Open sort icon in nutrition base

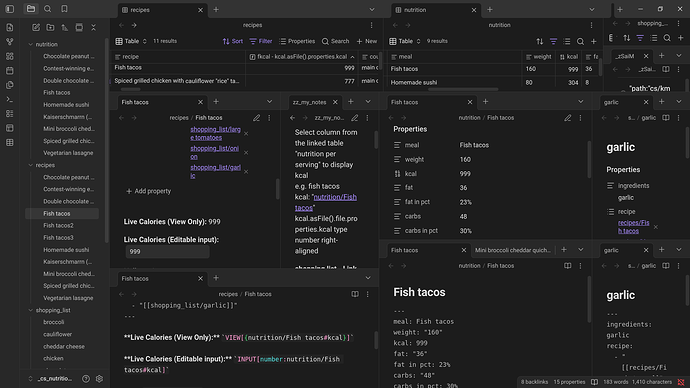(540, 41)
